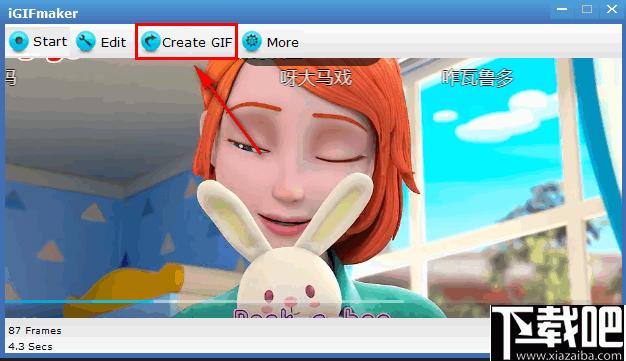626x361 pixels.
Task: Select the "4.3 Secs" status text
Action: pyautogui.click(x=30, y=347)
